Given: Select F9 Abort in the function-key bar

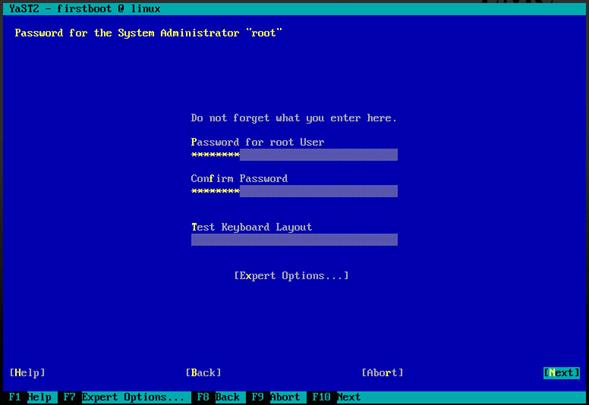Looking at the screenshot, I should 276,397.
